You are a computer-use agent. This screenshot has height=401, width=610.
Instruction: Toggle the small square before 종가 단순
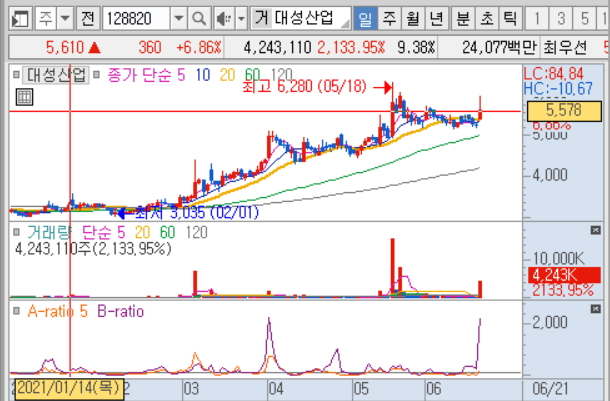[96, 74]
